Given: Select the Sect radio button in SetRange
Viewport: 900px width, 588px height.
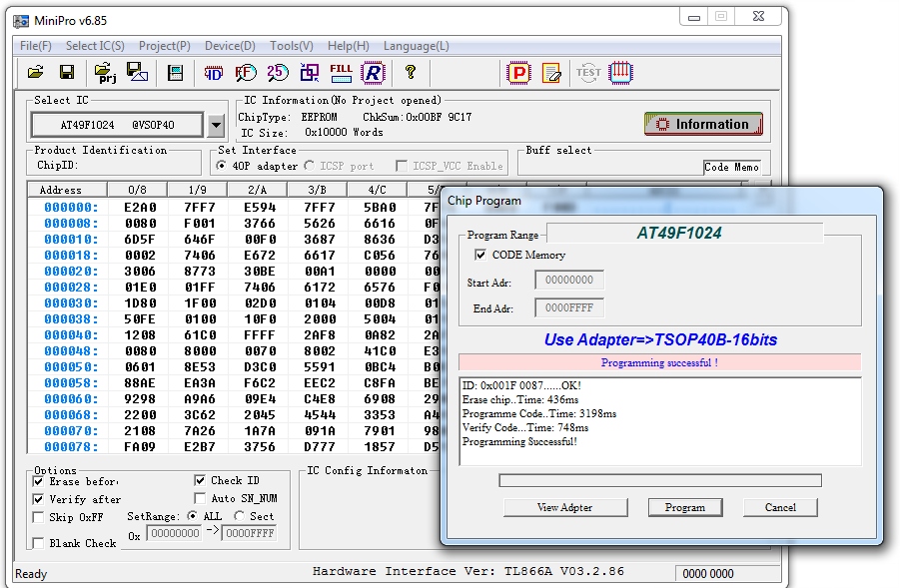Looking at the screenshot, I should (242, 516).
